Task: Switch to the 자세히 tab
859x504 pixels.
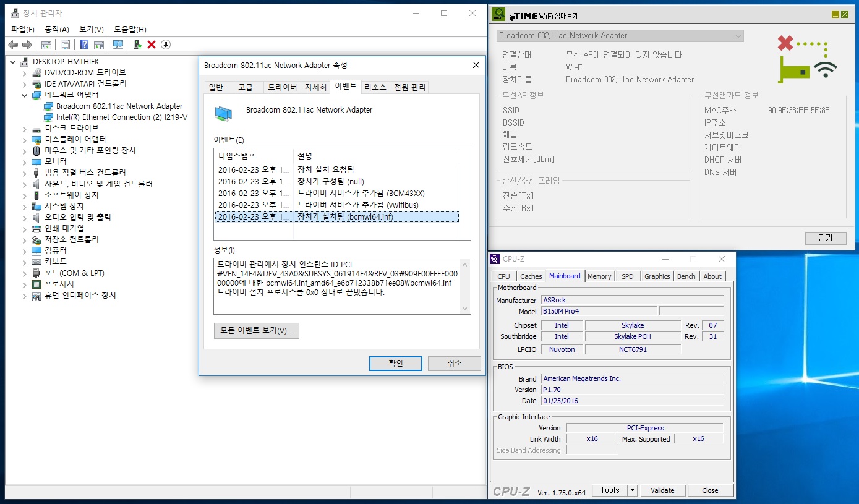Action: (x=315, y=88)
